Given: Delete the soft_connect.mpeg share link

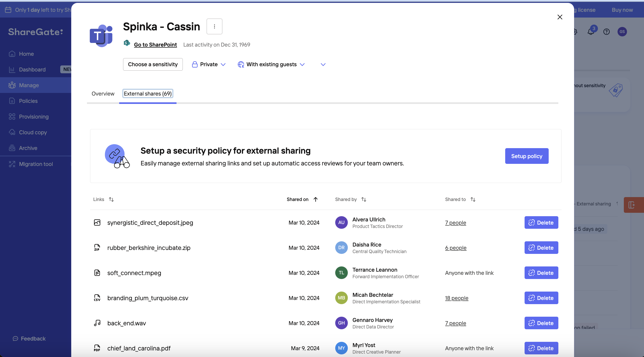Looking at the screenshot, I should 541,273.
